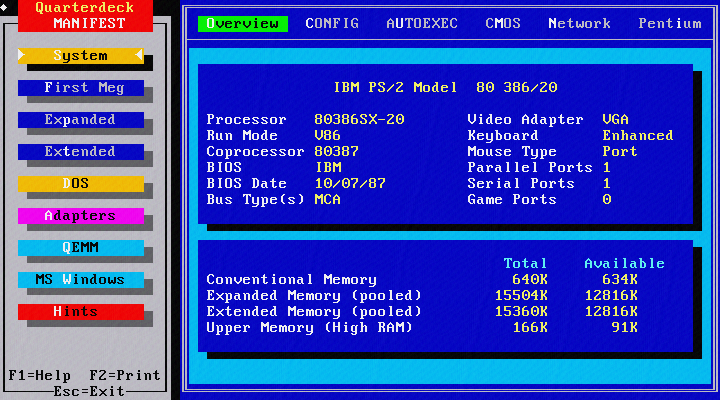Click the Run Mode value 'V86'
The width and height of the screenshot is (720, 400).
pyautogui.click(x=327, y=135)
